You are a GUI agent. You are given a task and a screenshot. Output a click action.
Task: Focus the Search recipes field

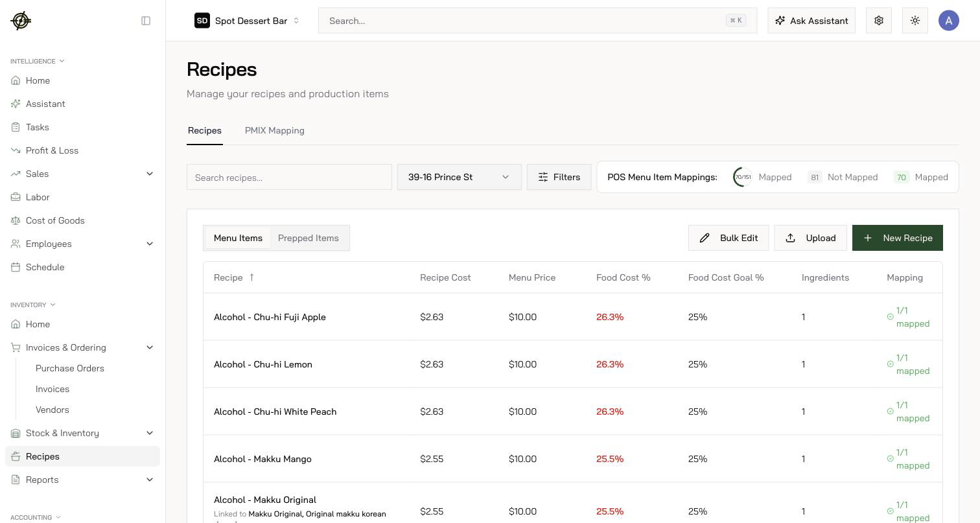pyautogui.click(x=289, y=177)
